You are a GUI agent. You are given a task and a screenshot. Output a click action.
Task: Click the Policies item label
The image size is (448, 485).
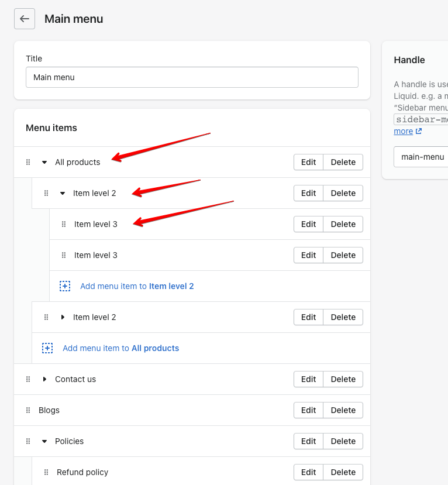69,441
